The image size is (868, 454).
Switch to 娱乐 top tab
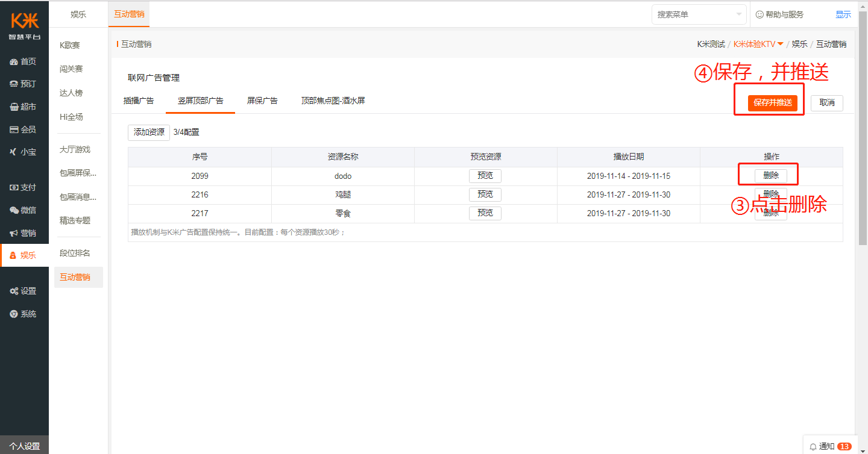click(78, 14)
